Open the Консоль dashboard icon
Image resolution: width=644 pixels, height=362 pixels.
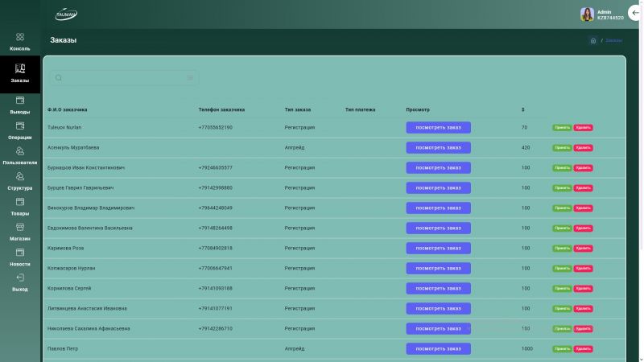click(20, 37)
